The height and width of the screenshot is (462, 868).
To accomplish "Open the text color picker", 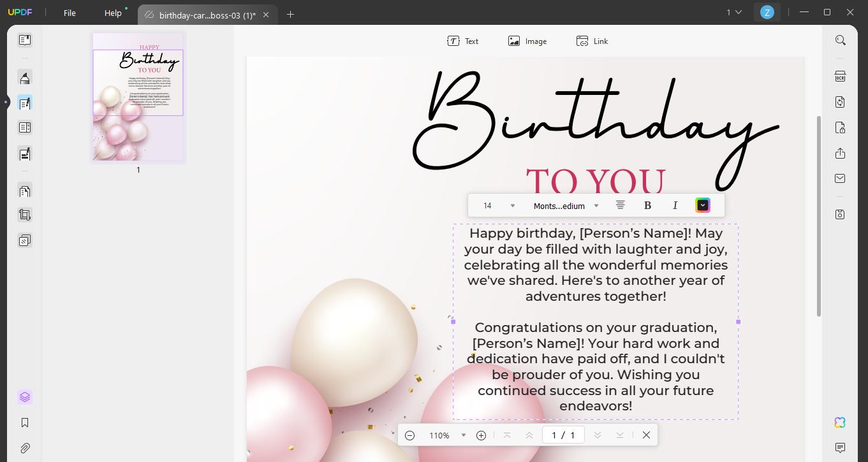I will click(x=702, y=205).
